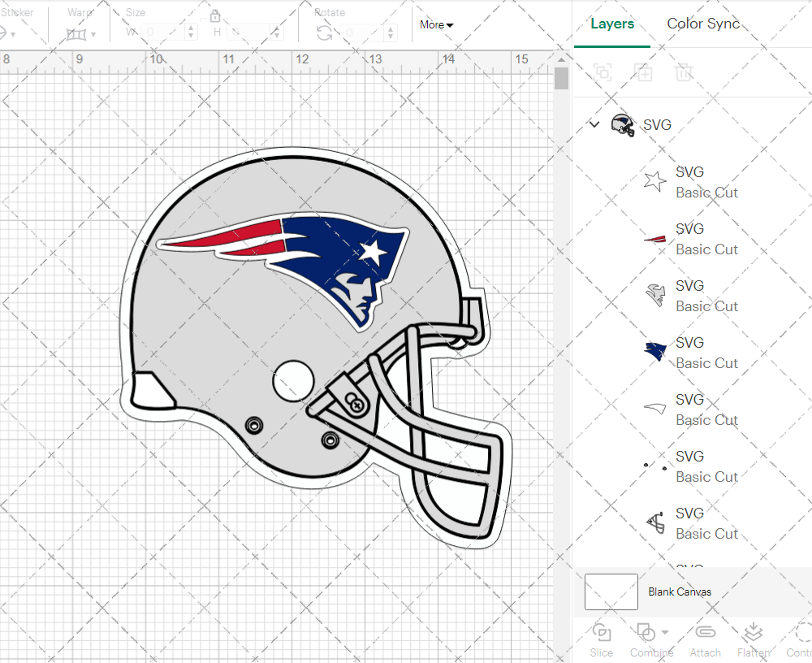
Task: Click the Rotate icon
Action: click(325, 33)
